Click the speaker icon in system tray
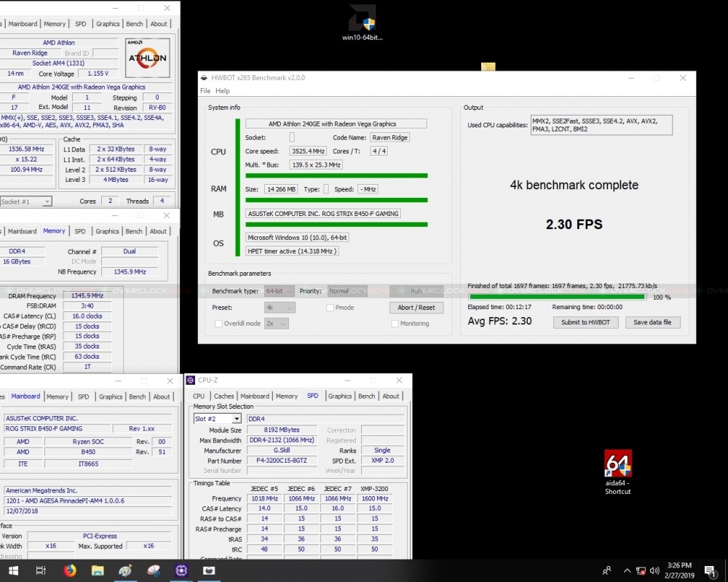The image size is (728, 582). click(654, 571)
